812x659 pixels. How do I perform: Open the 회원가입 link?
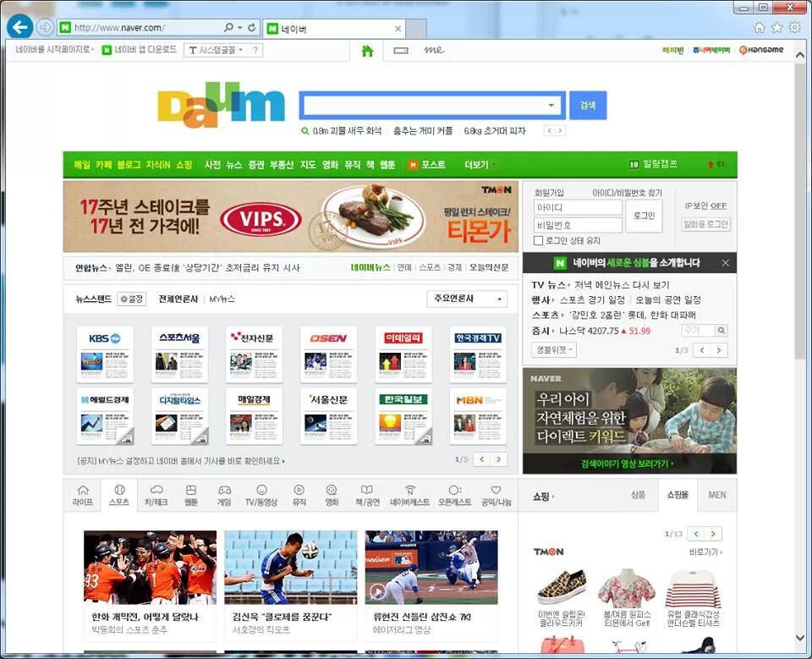[549, 193]
